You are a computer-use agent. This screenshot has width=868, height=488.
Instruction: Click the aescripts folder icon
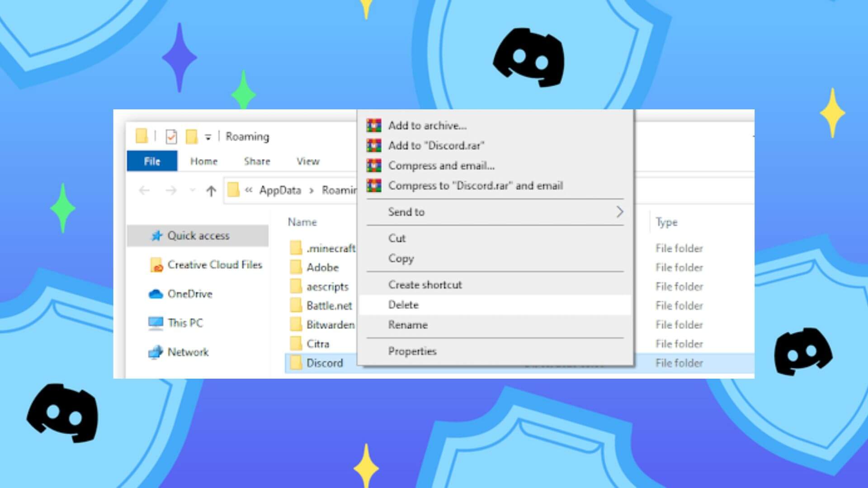[x=296, y=286]
